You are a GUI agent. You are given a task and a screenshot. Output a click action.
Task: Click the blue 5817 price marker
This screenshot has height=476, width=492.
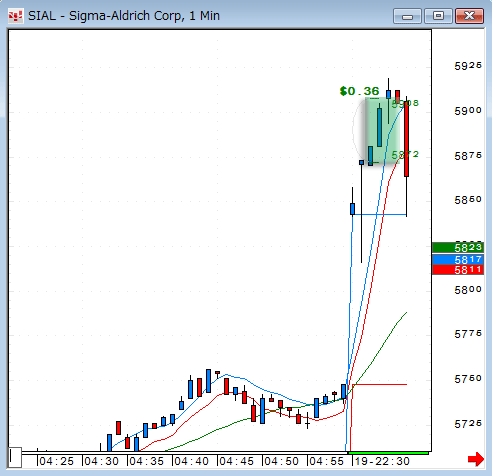[x=458, y=259]
